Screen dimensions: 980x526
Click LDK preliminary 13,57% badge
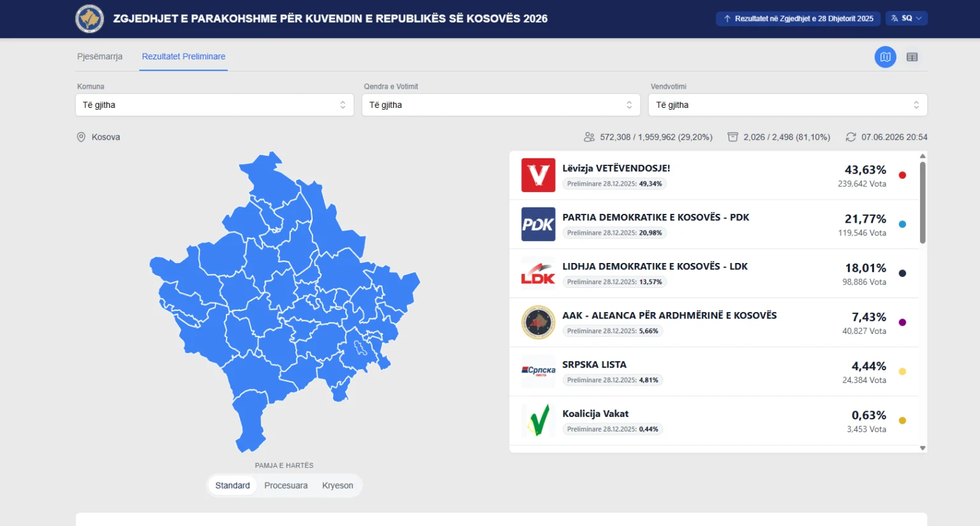[614, 282]
